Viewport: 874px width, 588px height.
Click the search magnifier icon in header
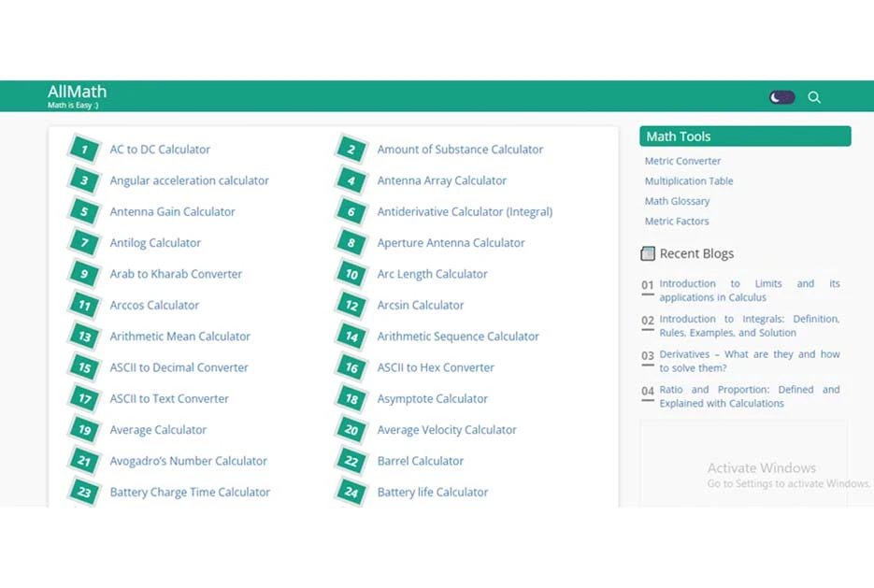813,97
